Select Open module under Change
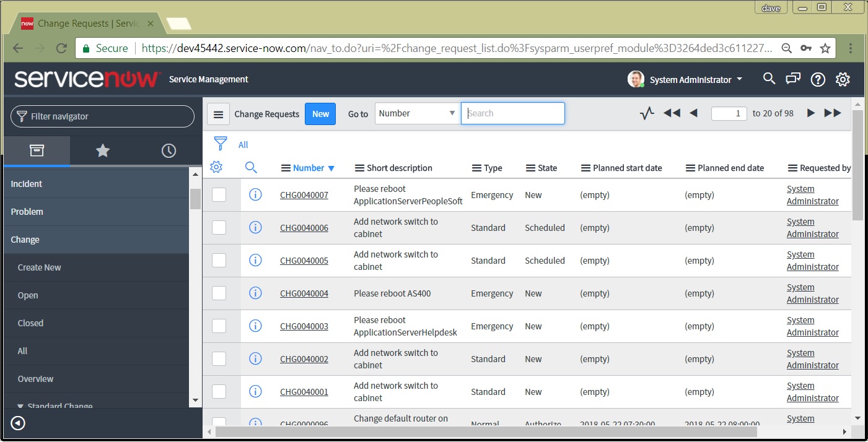This screenshot has width=868, height=442. tap(97, 295)
